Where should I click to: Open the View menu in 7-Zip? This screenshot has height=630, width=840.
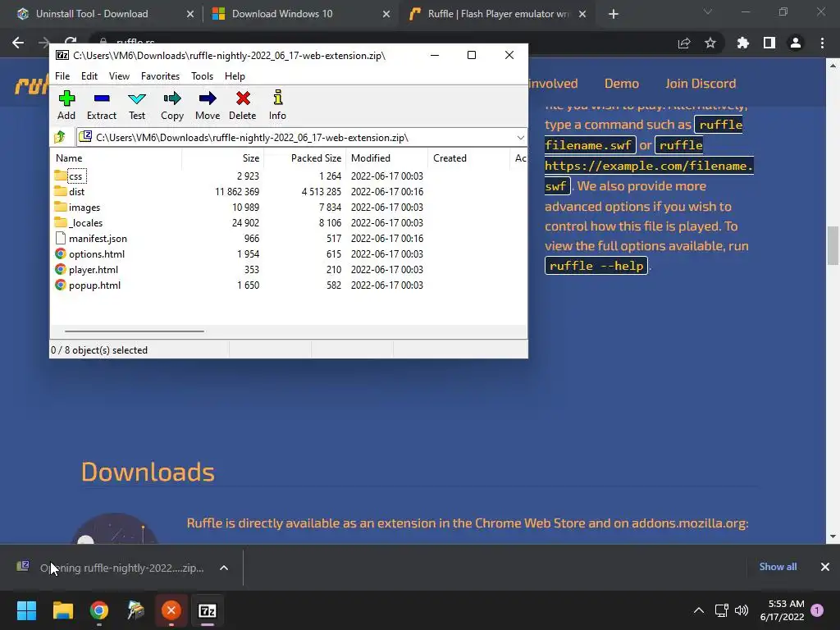pos(119,76)
